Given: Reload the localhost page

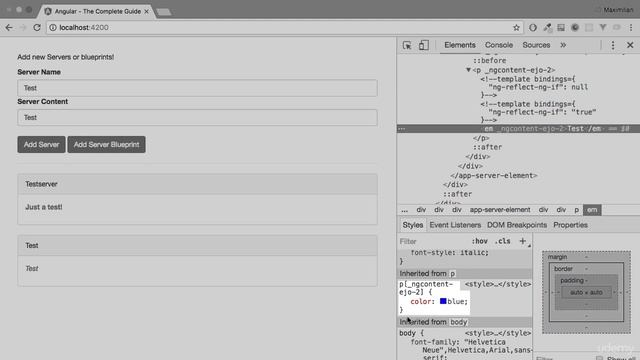Looking at the screenshot, I should pos(37,27).
